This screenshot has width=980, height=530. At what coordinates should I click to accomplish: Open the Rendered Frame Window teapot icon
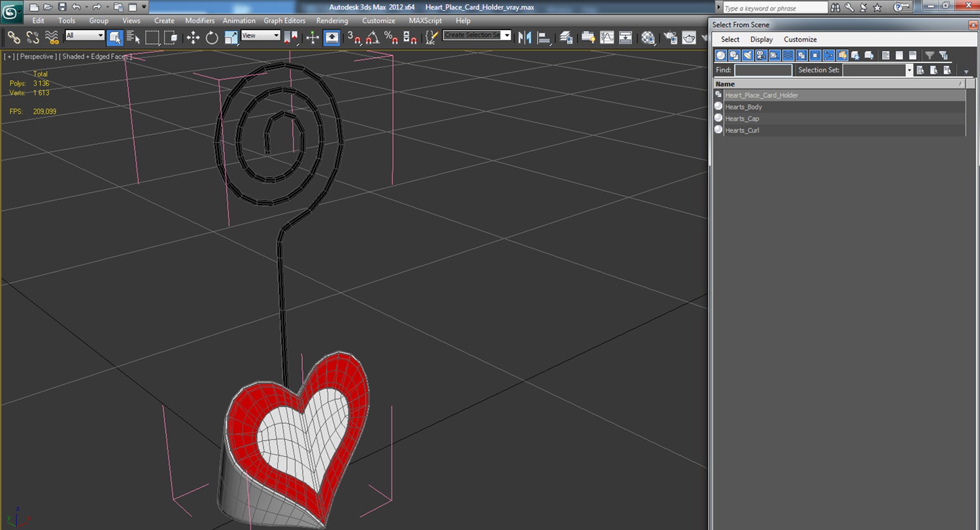(689, 37)
